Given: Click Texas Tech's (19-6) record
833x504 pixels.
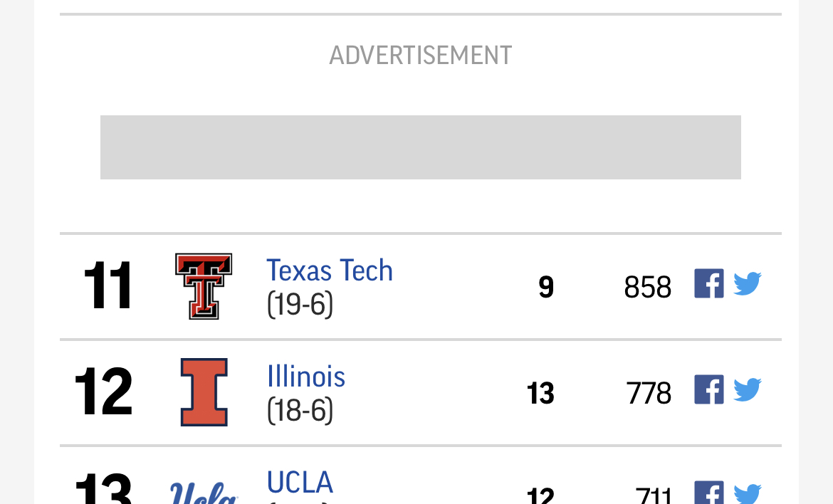Looking at the screenshot, I should 300,305.
